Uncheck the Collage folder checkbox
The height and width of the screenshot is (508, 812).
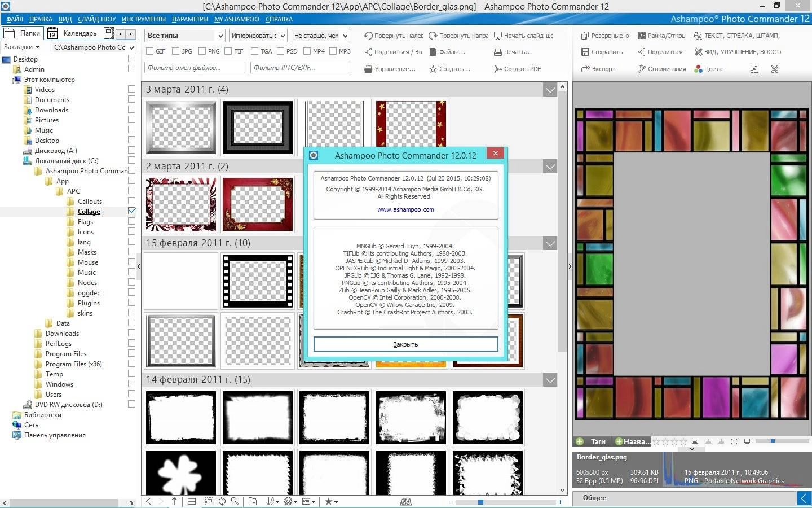click(132, 211)
